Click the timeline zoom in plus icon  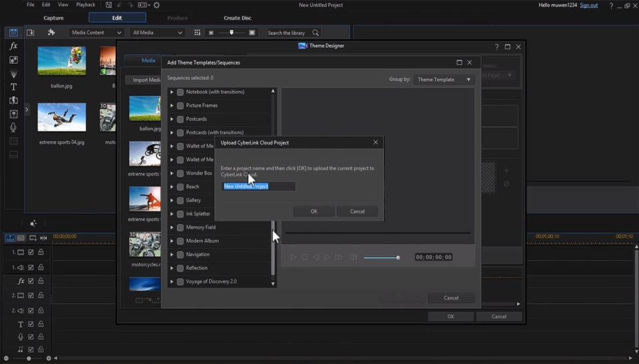pos(49,358)
